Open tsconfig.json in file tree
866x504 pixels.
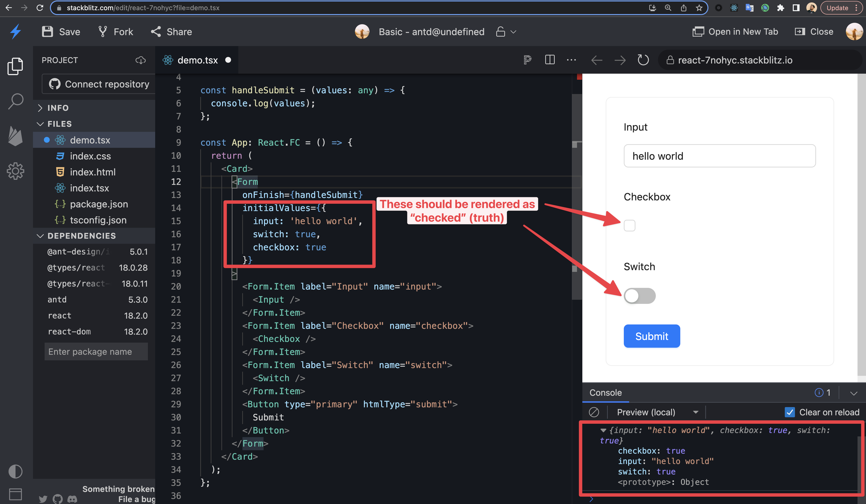(94, 220)
